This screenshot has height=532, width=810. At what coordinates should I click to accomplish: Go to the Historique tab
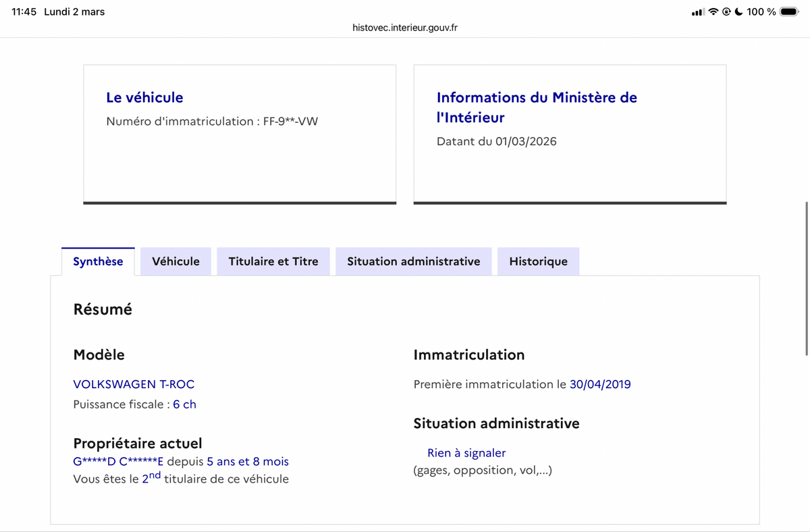538,261
